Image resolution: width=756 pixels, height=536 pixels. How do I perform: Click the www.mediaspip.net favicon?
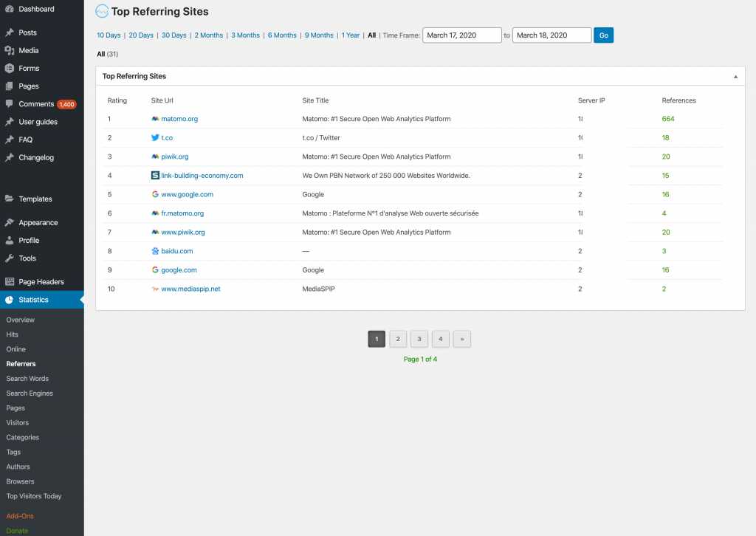[155, 289]
